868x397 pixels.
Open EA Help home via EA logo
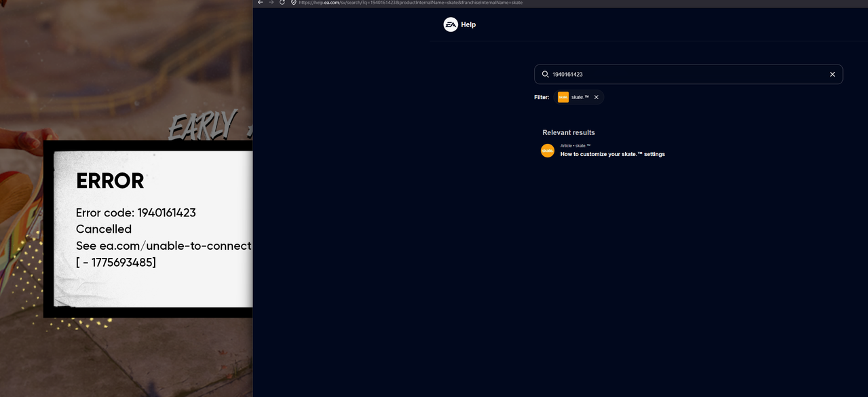[x=451, y=24]
